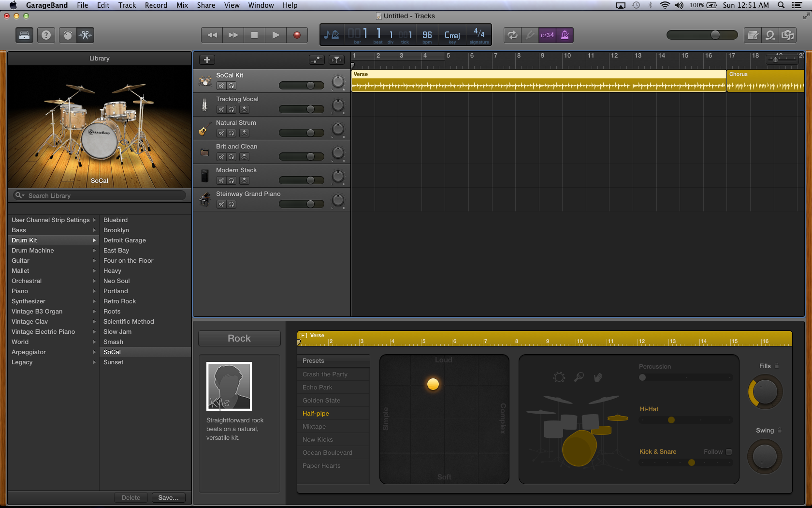812x508 pixels.
Task: Open the Window menu
Action: pyautogui.click(x=261, y=5)
